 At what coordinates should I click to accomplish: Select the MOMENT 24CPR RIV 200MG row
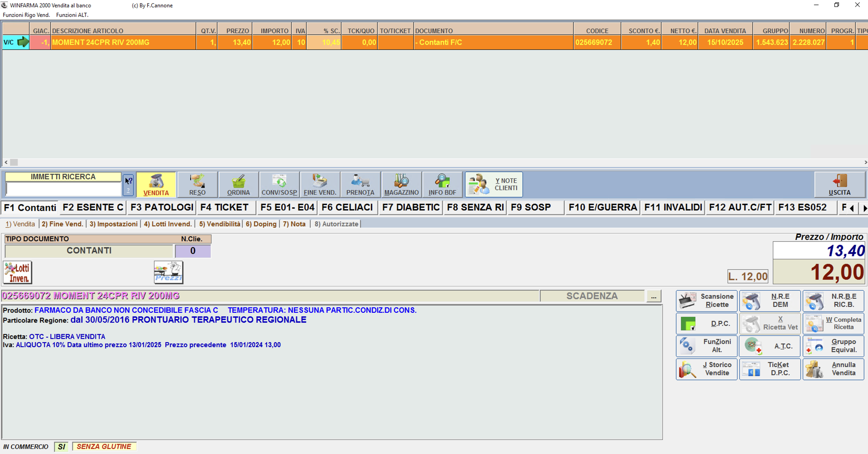[123, 43]
